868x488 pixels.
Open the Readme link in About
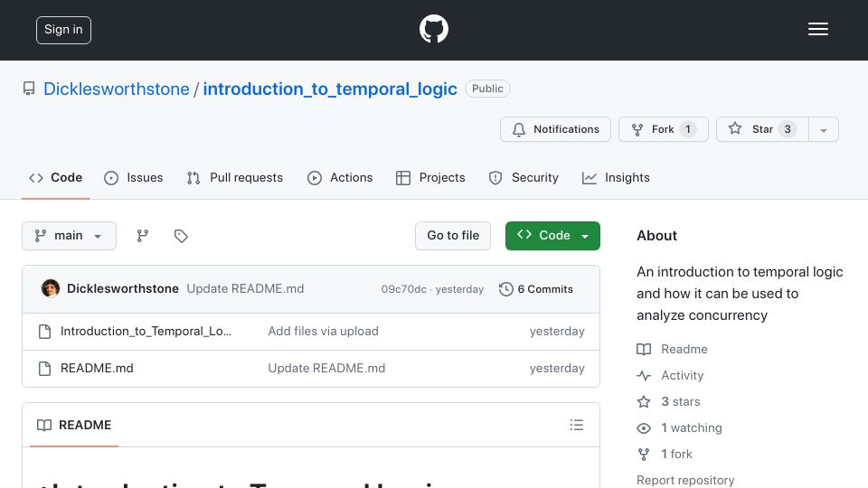coord(672,349)
